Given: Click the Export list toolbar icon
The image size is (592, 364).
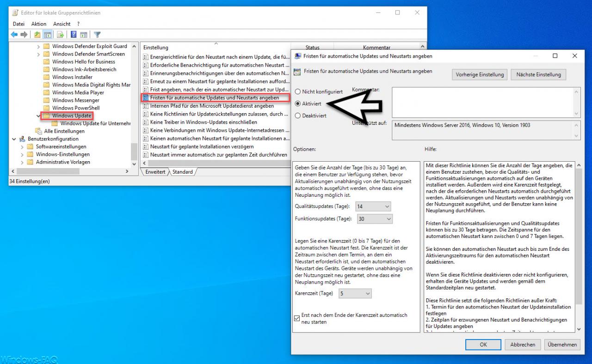Looking at the screenshot, I should click(x=60, y=35).
